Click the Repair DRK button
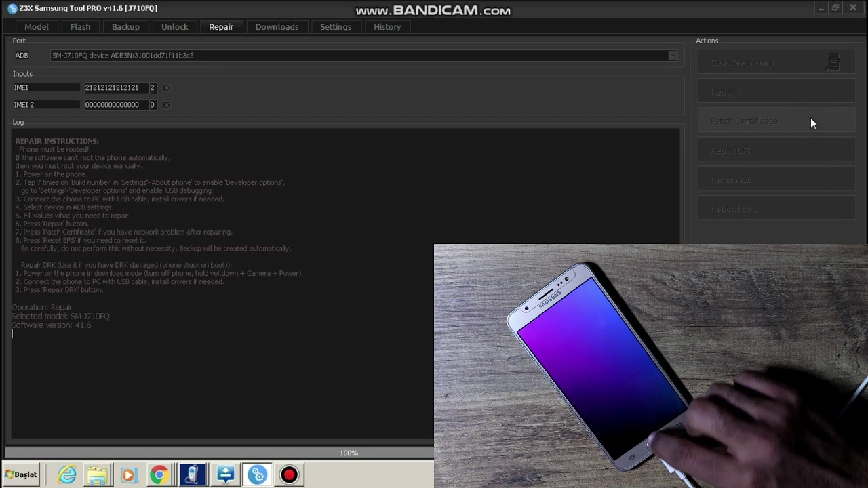The width and height of the screenshot is (868, 488). pyautogui.click(x=776, y=150)
